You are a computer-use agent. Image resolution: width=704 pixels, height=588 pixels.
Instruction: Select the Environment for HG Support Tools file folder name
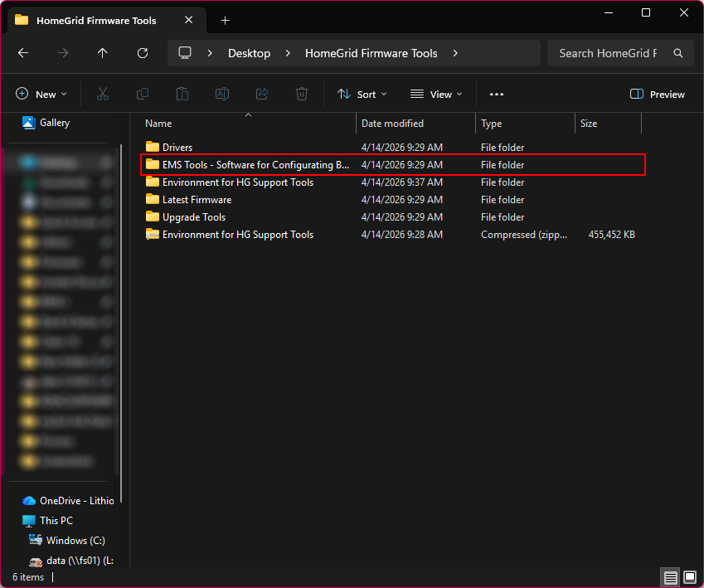pos(238,182)
